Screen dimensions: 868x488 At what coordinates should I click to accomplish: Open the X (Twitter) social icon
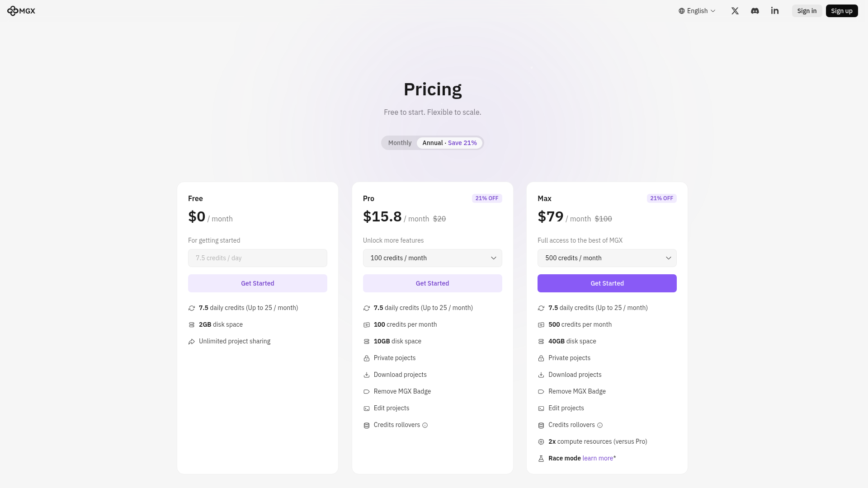735,11
